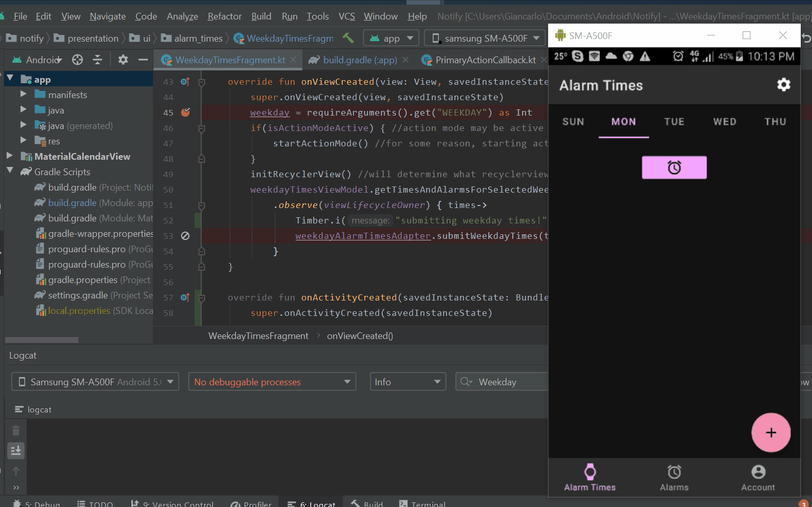
Task: Collapse Gradle Scripts node
Action: [x=10, y=170]
